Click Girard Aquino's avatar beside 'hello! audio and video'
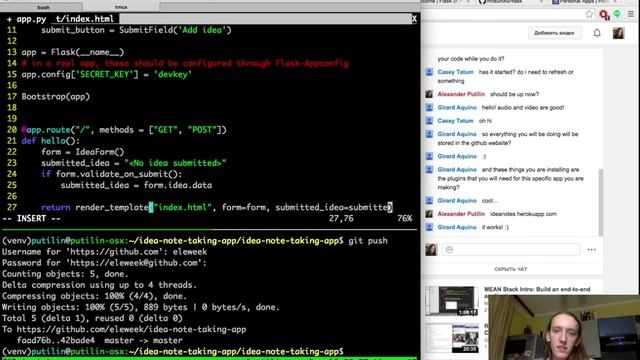 coord(429,107)
